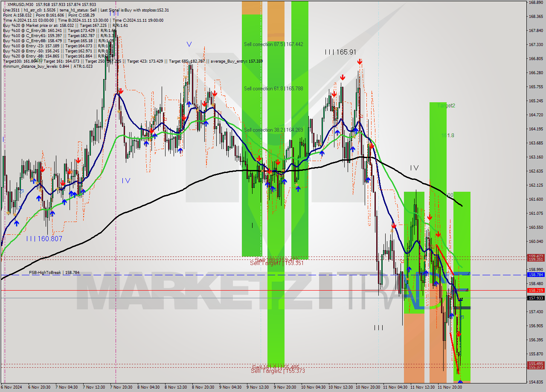Click the '9 Nov 04:30' time axis label
The height and width of the screenshot is (392, 546).
[x=230, y=387]
